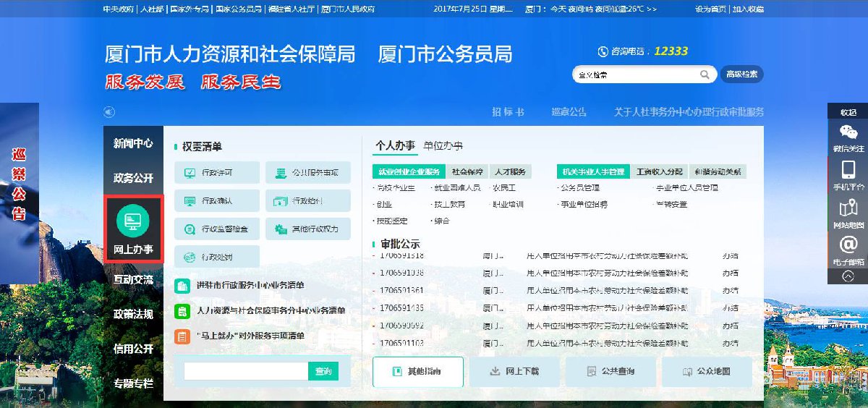Switch to the 单位办事 tab
868x408 pixels.
click(443, 145)
